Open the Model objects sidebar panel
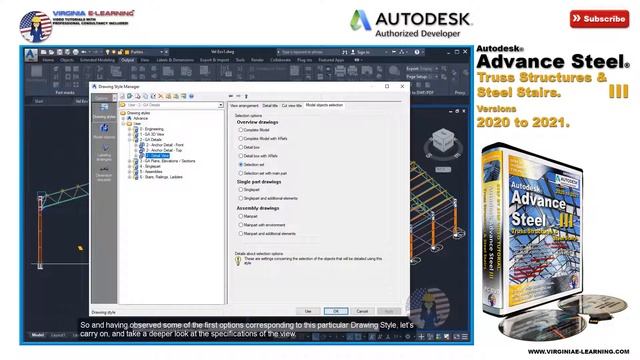 [x=104, y=131]
